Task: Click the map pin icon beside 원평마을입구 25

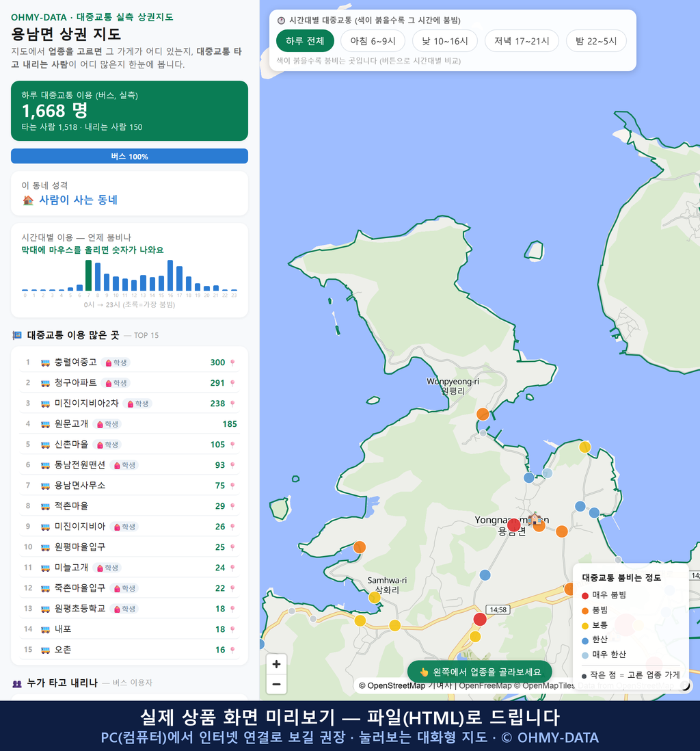Action: [x=232, y=547]
